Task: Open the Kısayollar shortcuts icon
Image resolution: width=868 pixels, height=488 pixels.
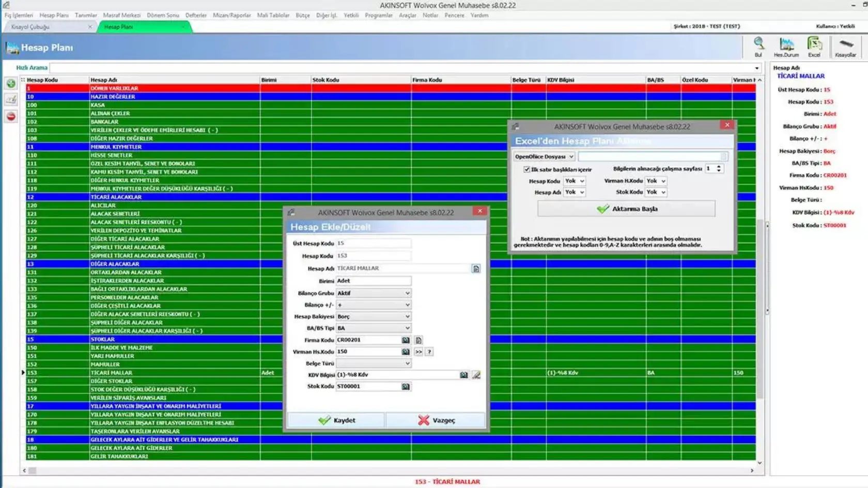Action: [846, 46]
